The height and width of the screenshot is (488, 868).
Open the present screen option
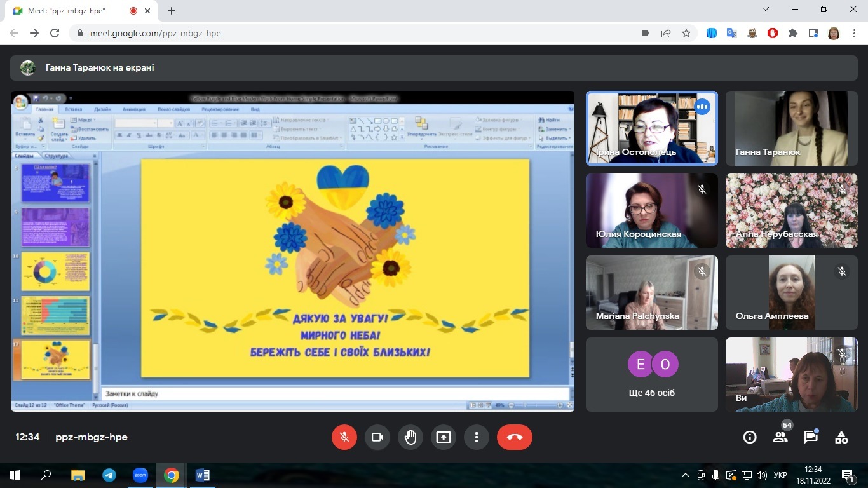coord(444,437)
